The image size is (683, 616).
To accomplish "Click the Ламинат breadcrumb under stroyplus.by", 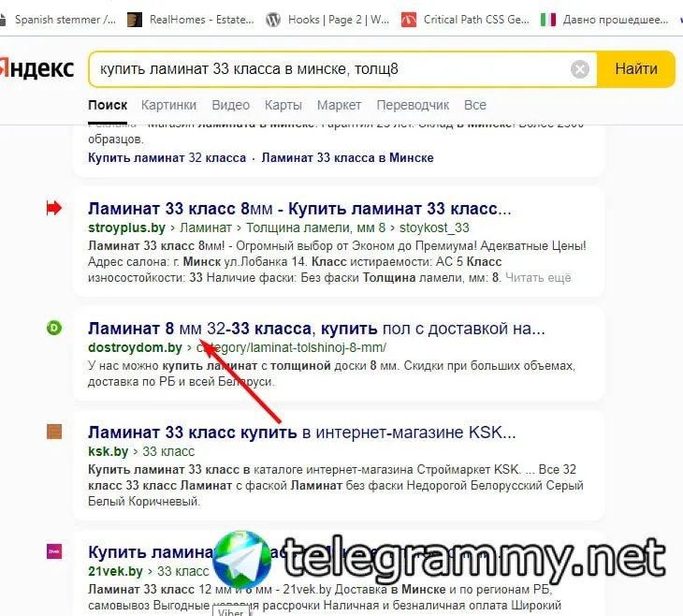I will [x=206, y=227].
